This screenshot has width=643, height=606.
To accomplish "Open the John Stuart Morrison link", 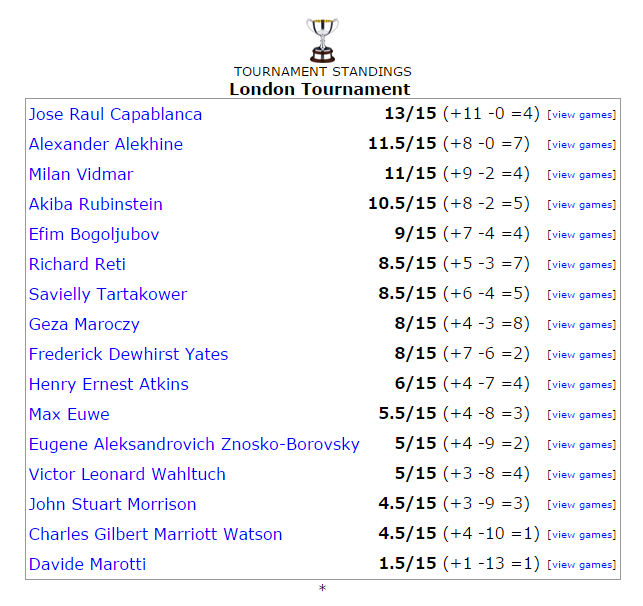I will click(x=112, y=504).
